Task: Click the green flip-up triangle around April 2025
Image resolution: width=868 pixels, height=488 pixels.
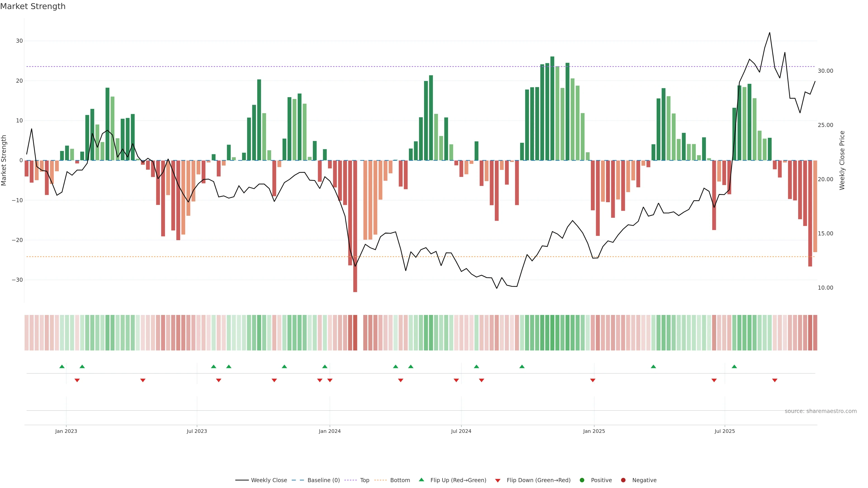Action: [653, 366]
